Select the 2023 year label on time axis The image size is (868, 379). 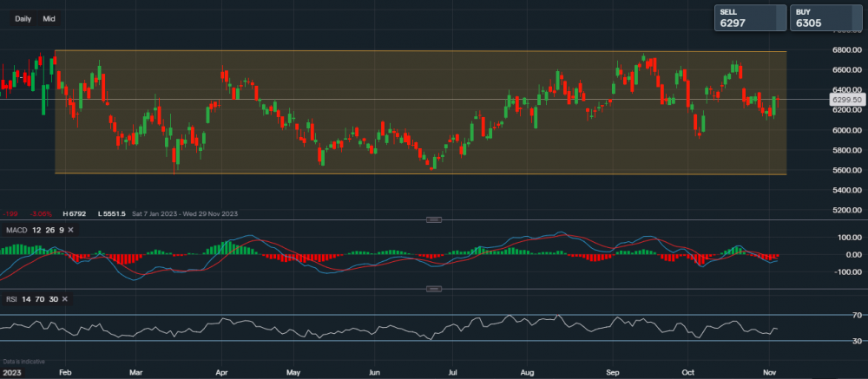click(11, 373)
